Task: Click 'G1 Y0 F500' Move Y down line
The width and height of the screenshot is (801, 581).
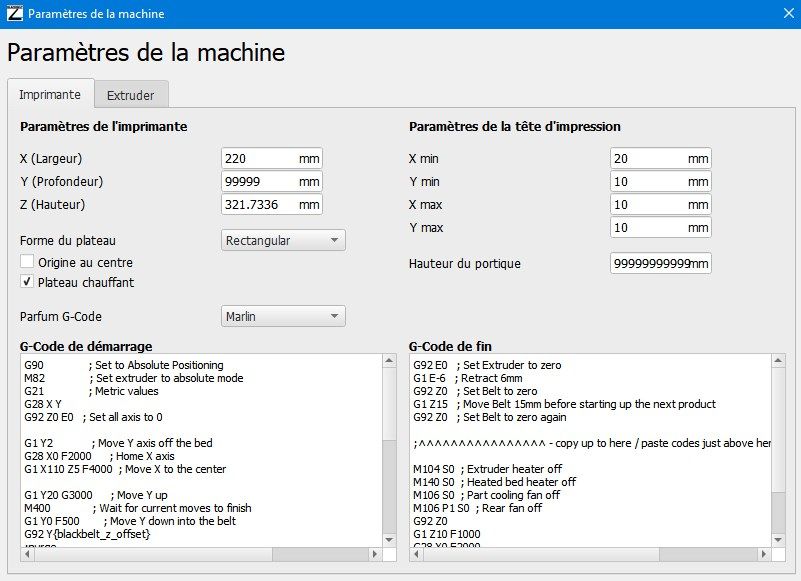Action: tap(130, 521)
